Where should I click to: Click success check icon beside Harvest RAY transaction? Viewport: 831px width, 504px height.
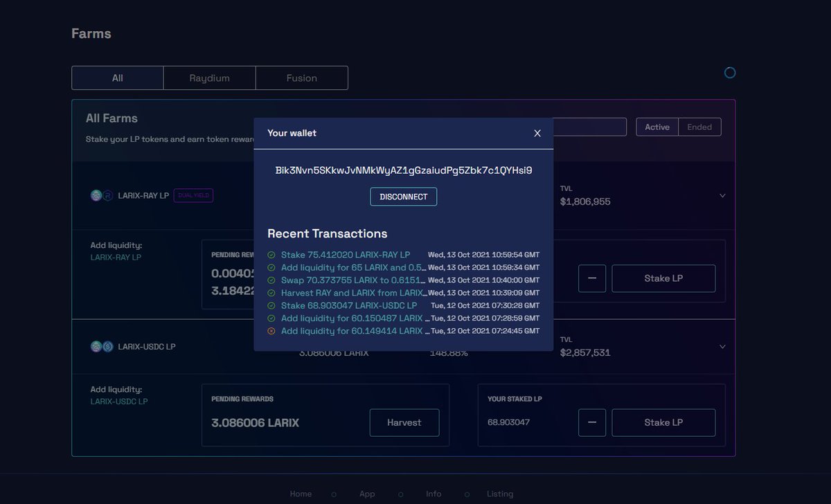(x=271, y=293)
